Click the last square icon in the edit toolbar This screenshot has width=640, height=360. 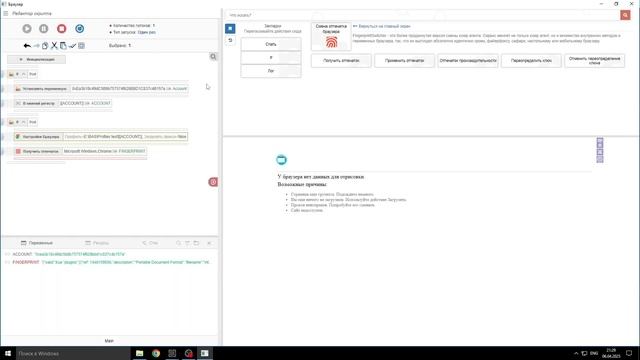coord(81,46)
